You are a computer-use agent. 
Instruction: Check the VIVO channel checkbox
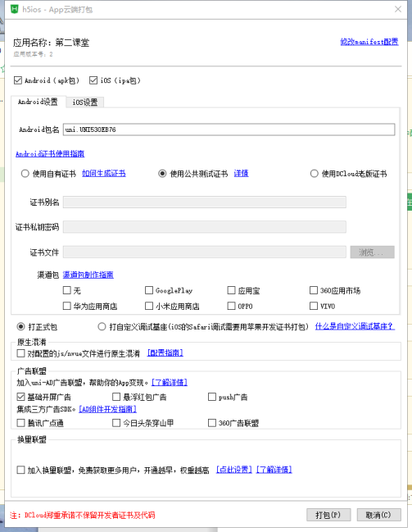(x=314, y=306)
